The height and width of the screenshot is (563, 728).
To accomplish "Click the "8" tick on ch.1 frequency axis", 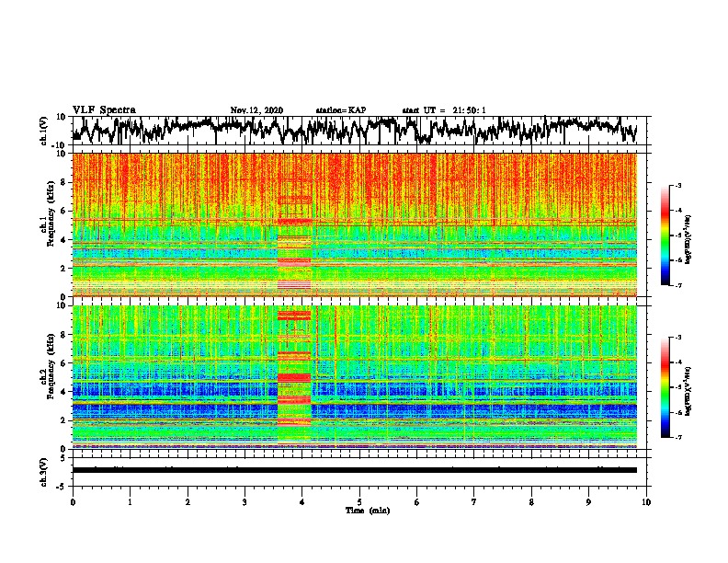I will tap(63, 182).
